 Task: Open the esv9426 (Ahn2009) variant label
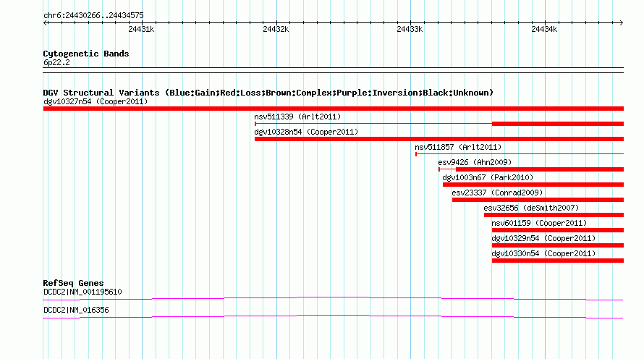point(475,162)
